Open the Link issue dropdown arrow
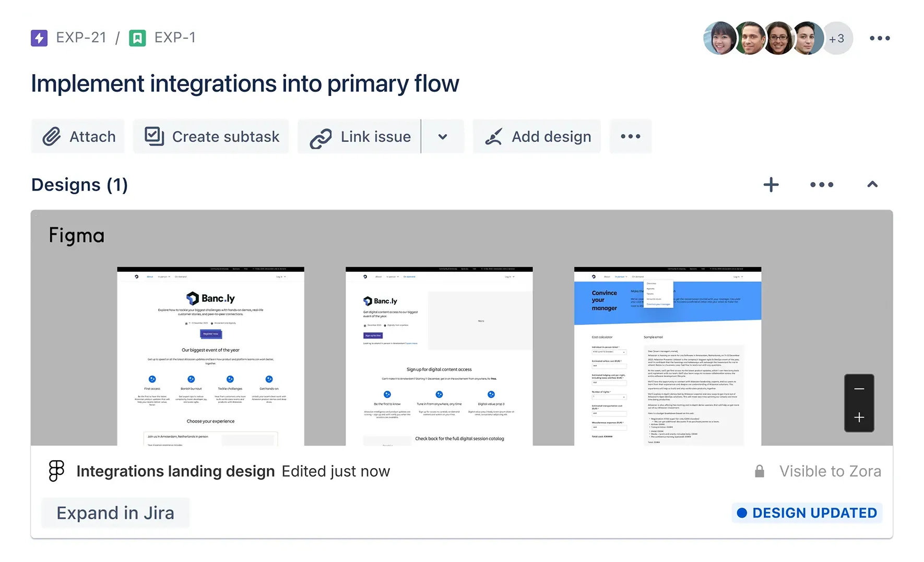The height and width of the screenshot is (562, 924). tap(443, 137)
